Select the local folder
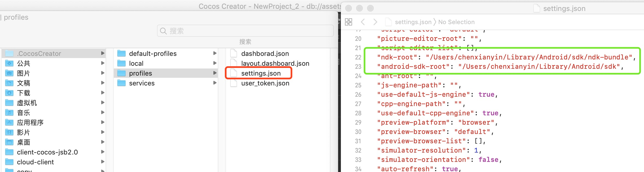 [x=136, y=64]
